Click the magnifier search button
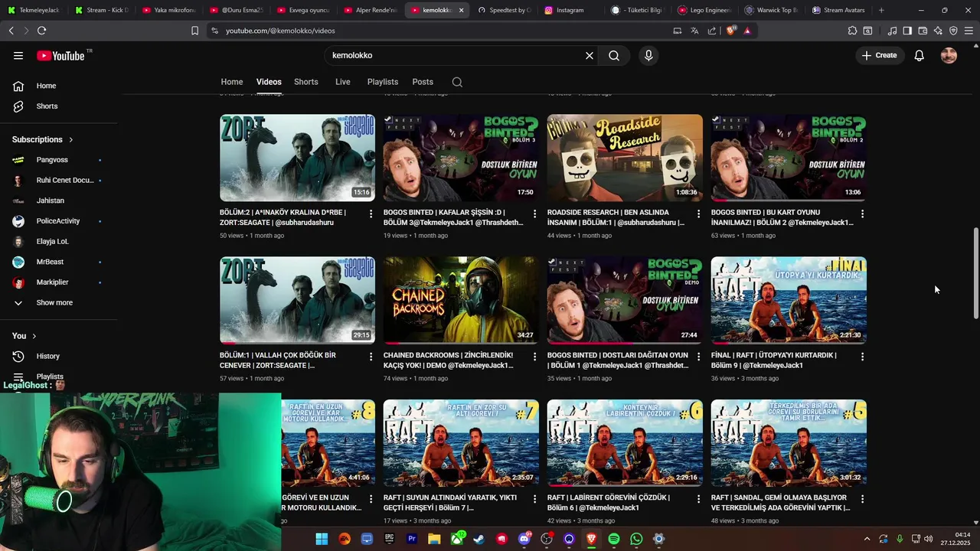This screenshot has height=551, width=980. coord(614,55)
